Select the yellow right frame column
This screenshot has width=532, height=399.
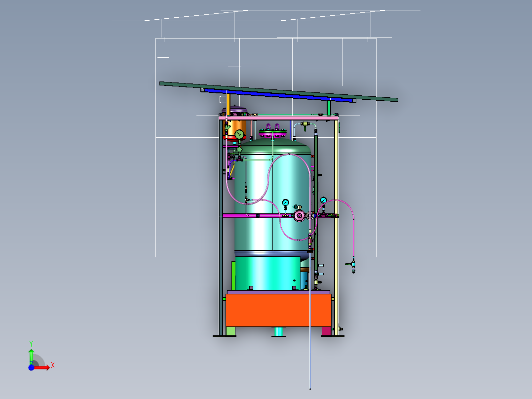(x=336, y=228)
